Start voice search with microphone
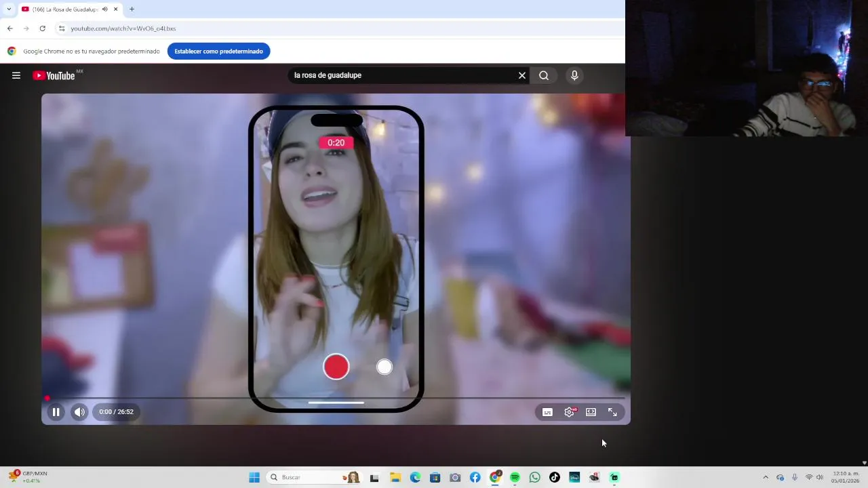Viewport: 868px width, 488px height. tap(574, 75)
